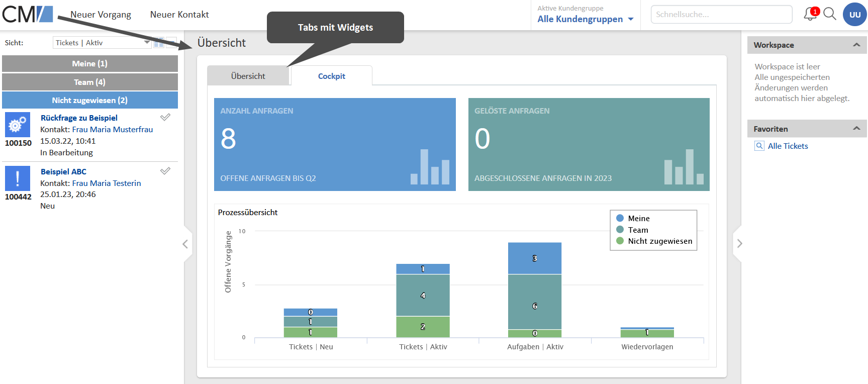The width and height of the screenshot is (868, 384).
Task: Collapse the Workspace panel
Action: [x=856, y=45]
